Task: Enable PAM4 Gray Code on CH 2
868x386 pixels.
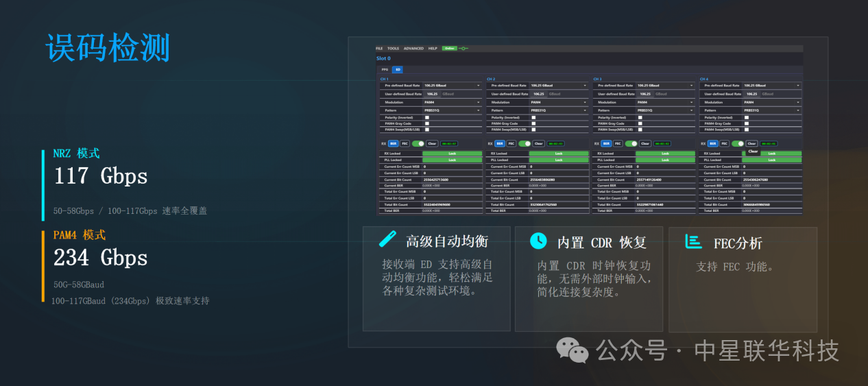Action: (533, 123)
